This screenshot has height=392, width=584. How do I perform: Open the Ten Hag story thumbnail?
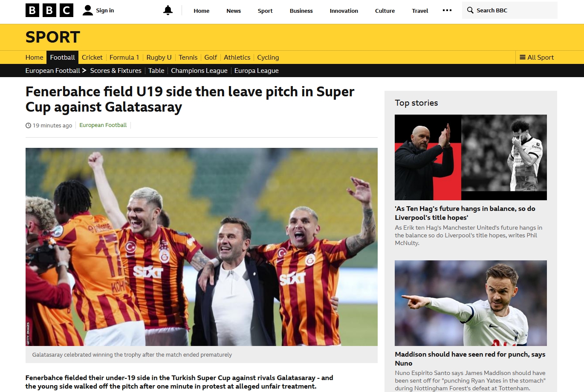(471, 157)
